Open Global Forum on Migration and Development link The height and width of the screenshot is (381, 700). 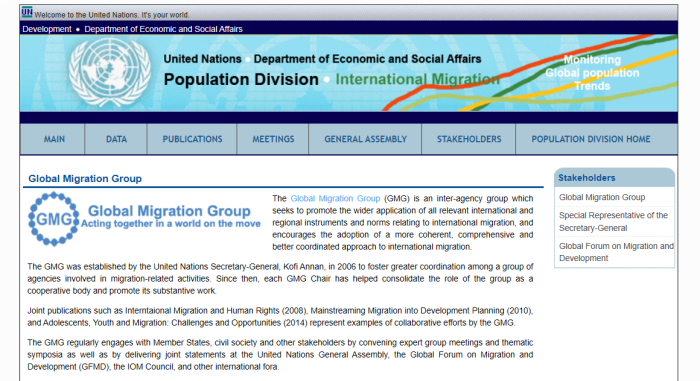616,252
